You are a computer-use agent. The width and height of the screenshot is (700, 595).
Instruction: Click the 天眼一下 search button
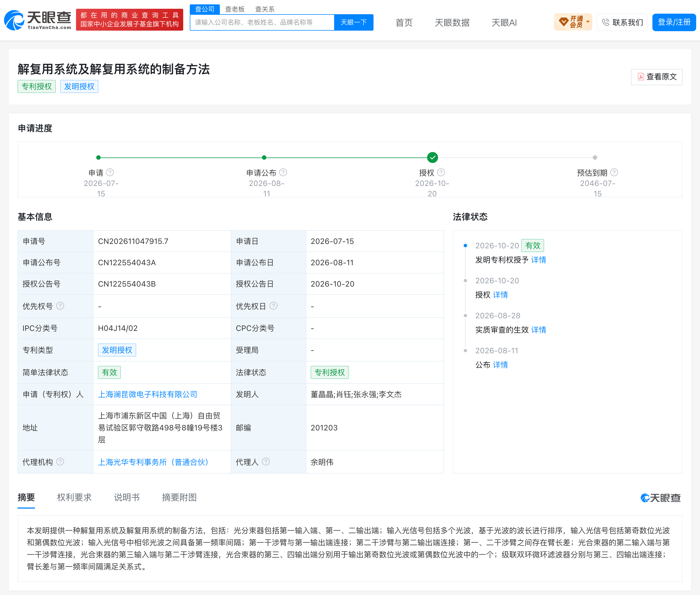(354, 22)
